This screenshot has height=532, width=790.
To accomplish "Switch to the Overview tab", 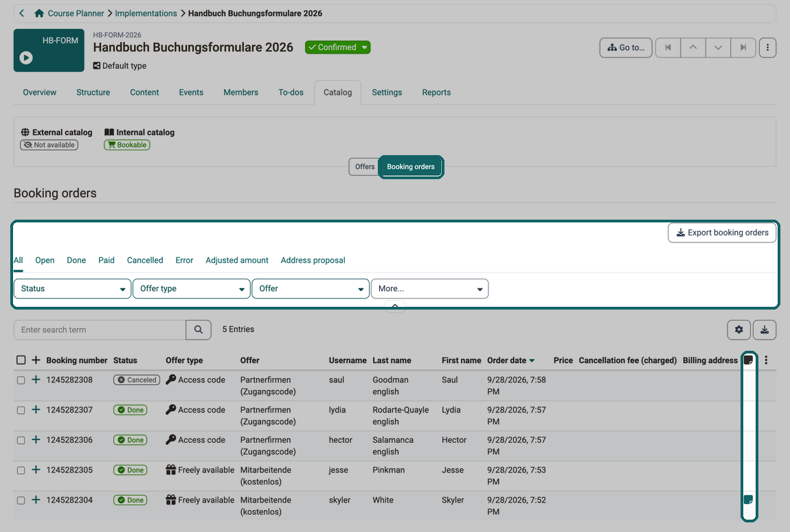I will click(x=40, y=93).
